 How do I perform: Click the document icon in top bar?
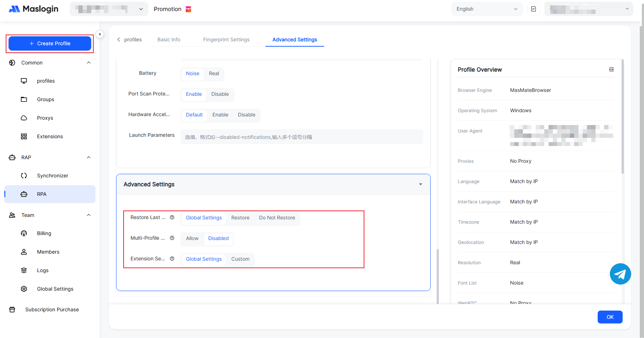[x=533, y=9]
